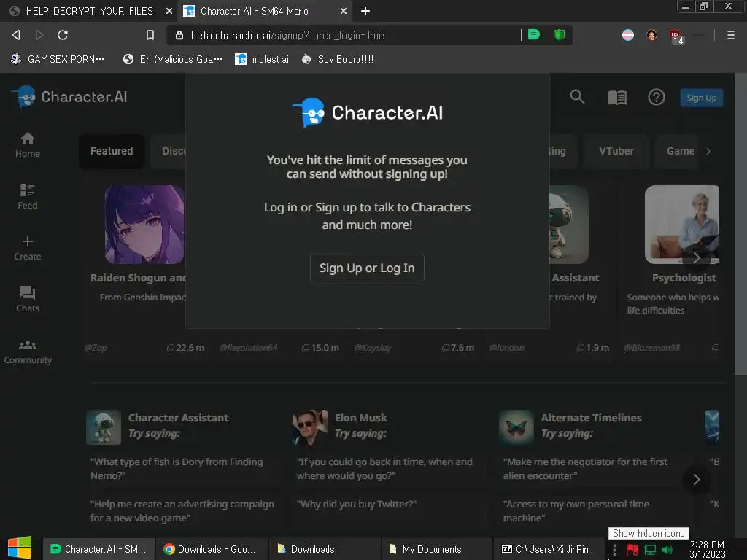Viewport: 747px width, 560px height.
Task: Open the Alternate Timelines butterfly avatar
Action: [516, 427]
